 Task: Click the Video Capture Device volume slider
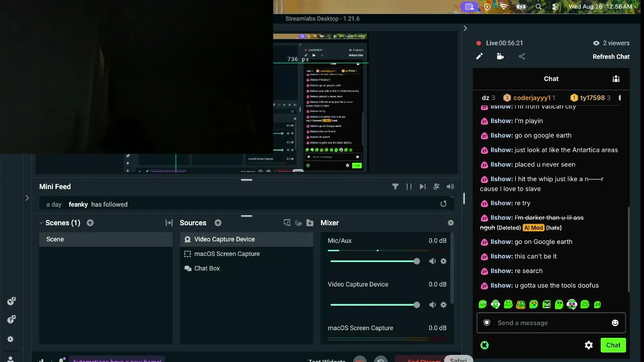[373, 305]
